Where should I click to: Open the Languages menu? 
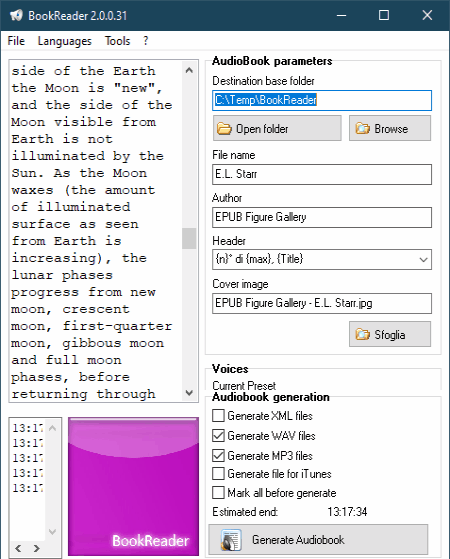coord(65,41)
